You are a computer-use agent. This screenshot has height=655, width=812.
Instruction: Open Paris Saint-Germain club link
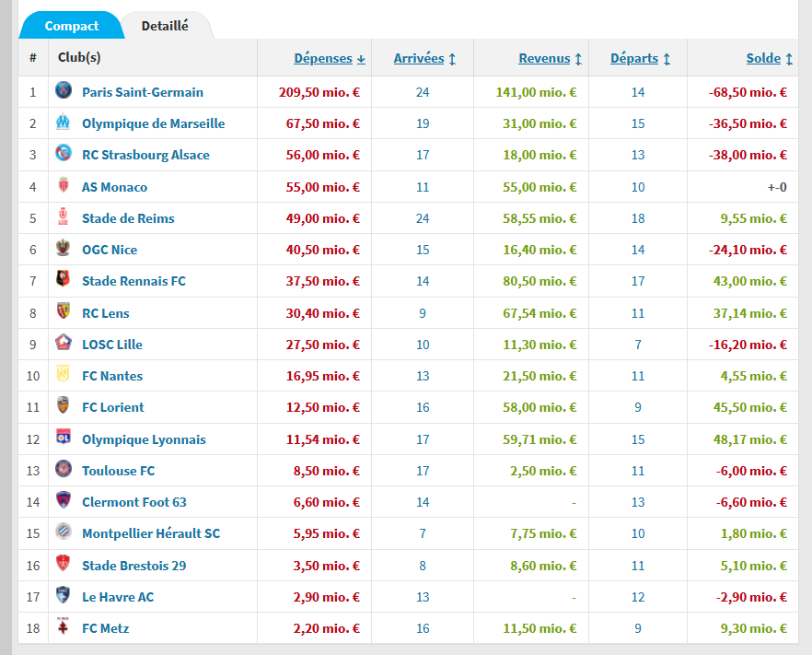click(x=143, y=93)
